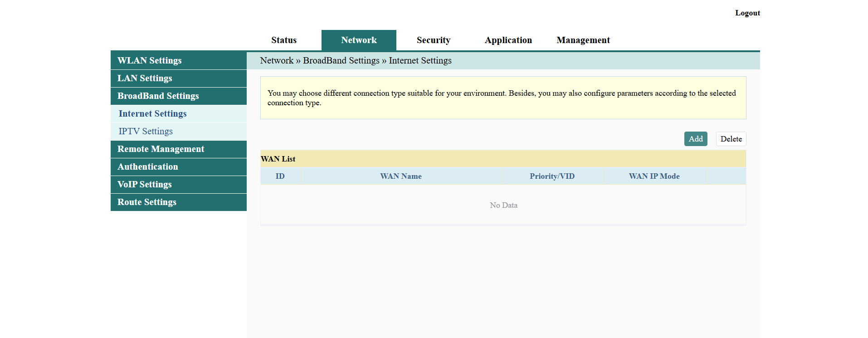Open the Management tab
Screen dimensions: 868x338
583,40
